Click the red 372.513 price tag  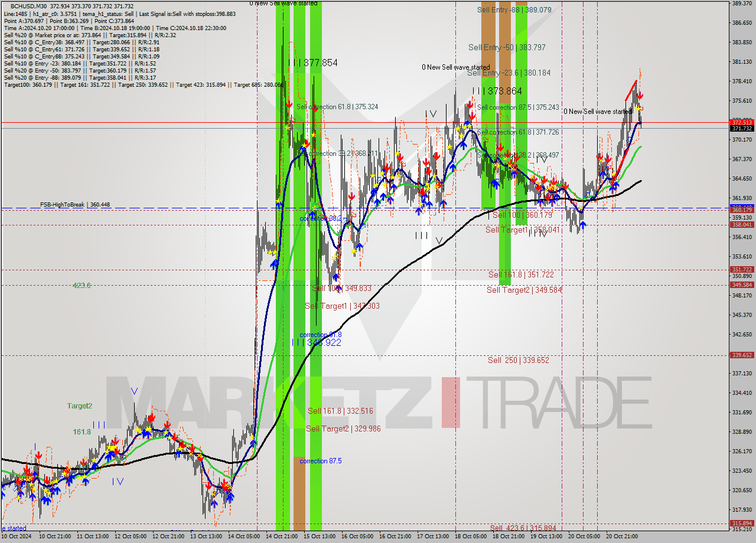pos(742,122)
